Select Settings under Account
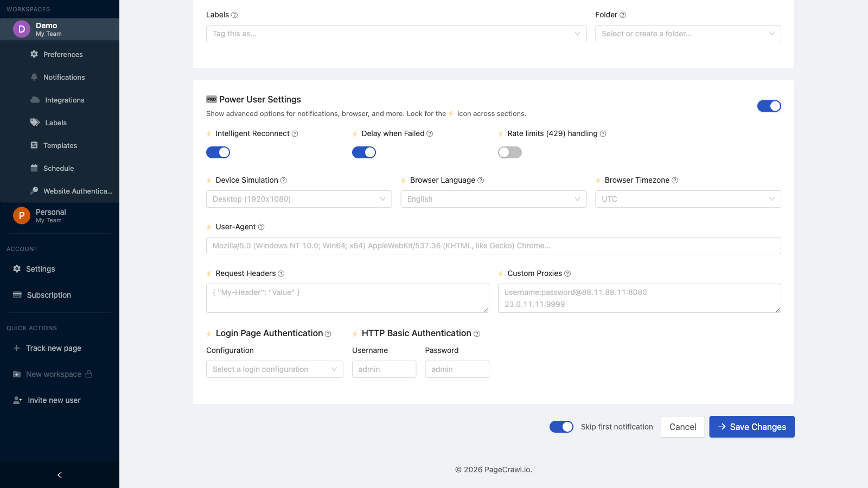The width and height of the screenshot is (868, 488). point(41,269)
